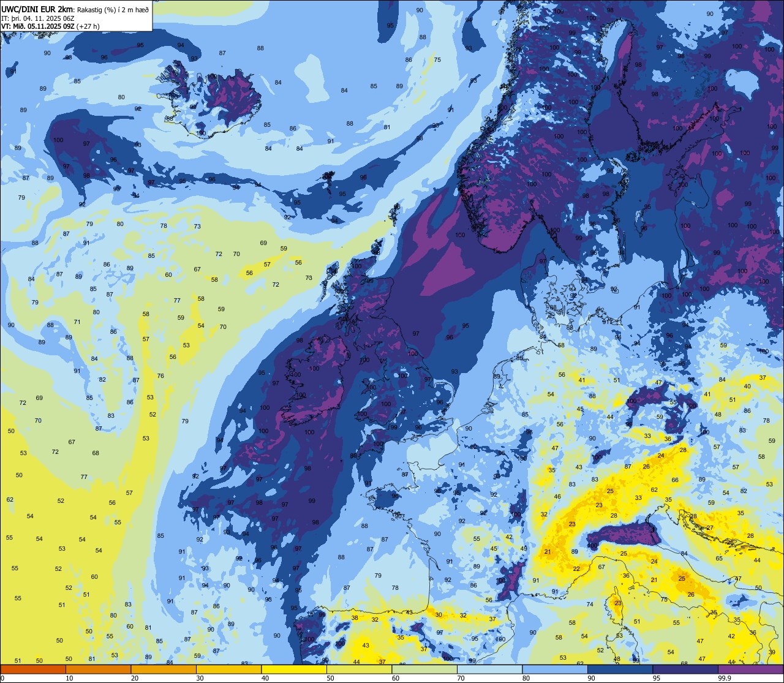Select the 10–20 orange legend color segment
This screenshot has width=784, height=683.
pos(98,669)
